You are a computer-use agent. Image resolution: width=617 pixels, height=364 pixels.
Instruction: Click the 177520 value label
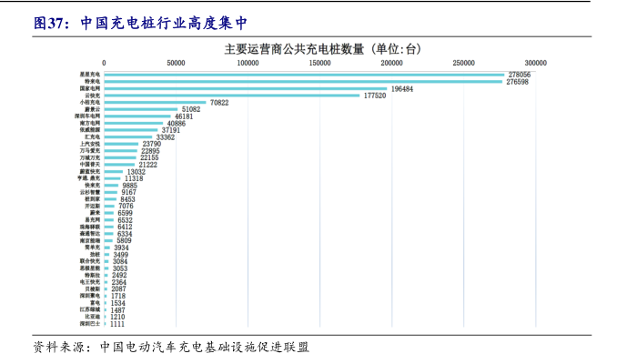click(x=375, y=96)
